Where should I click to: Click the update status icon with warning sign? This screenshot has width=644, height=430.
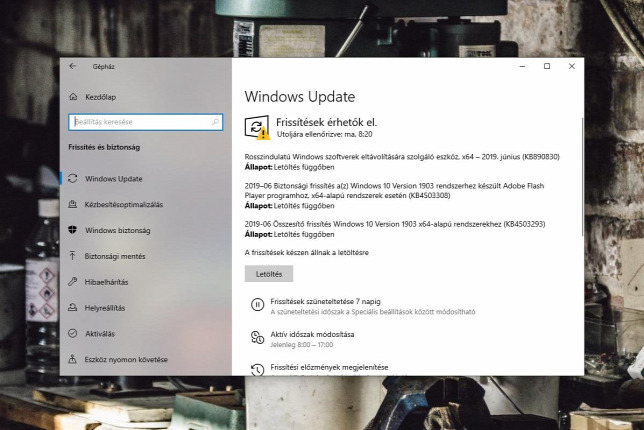[x=258, y=127]
